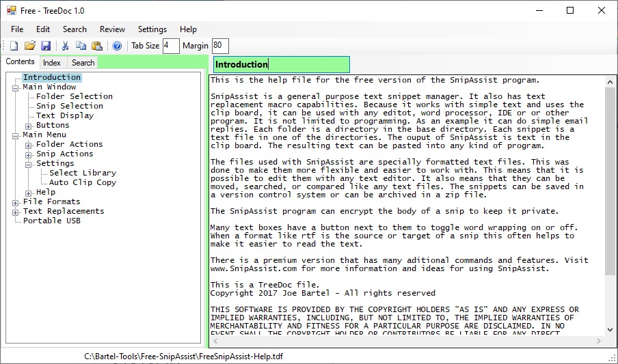
Task: Click the TreeDoc app icon in title bar
Action: [x=12, y=11]
